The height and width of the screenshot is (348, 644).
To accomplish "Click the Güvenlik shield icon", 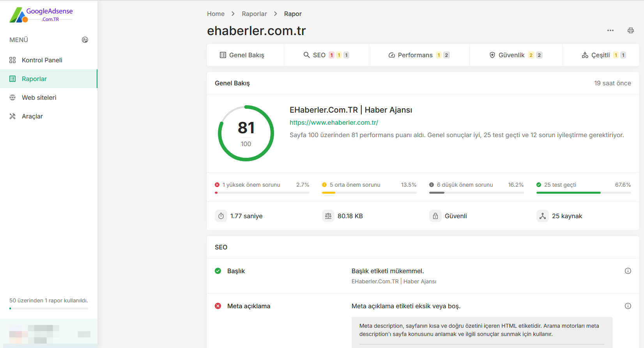I will click(492, 55).
